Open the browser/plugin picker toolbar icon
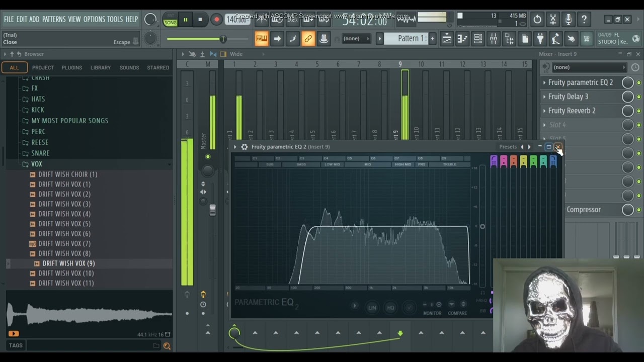Image resolution: width=644 pixels, height=362 pixels. tap(509, 39)
